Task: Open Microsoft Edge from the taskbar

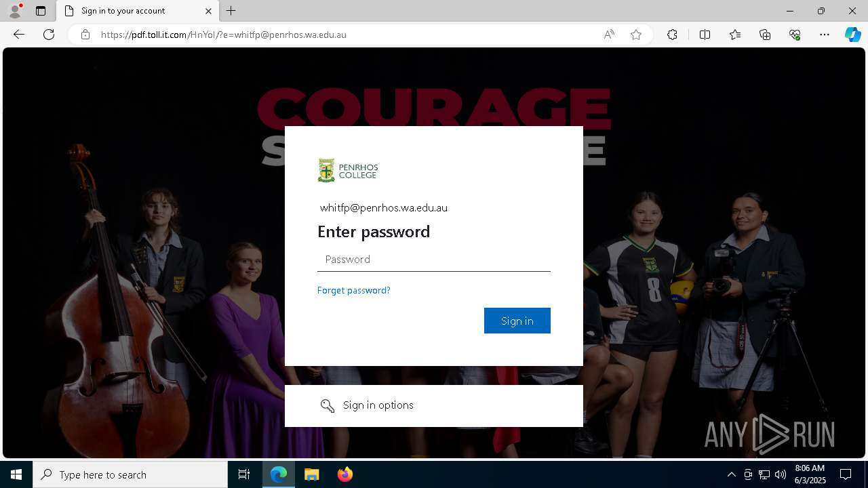Action: point(279,474)
